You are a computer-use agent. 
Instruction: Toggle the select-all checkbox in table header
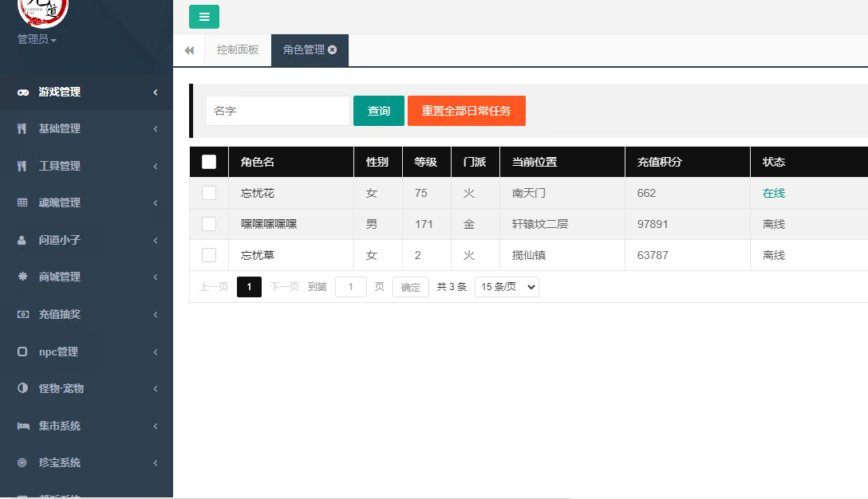(209, 162)
